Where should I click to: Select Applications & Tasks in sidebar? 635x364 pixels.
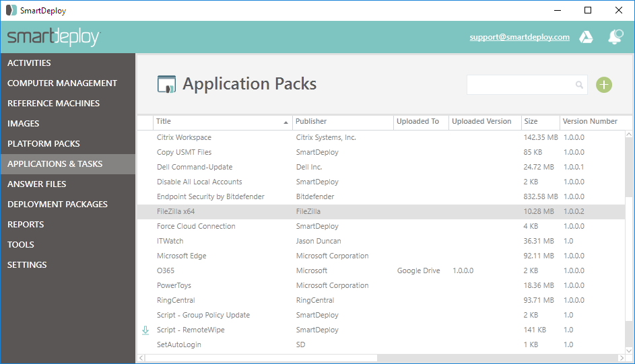(x=67, y=164)
